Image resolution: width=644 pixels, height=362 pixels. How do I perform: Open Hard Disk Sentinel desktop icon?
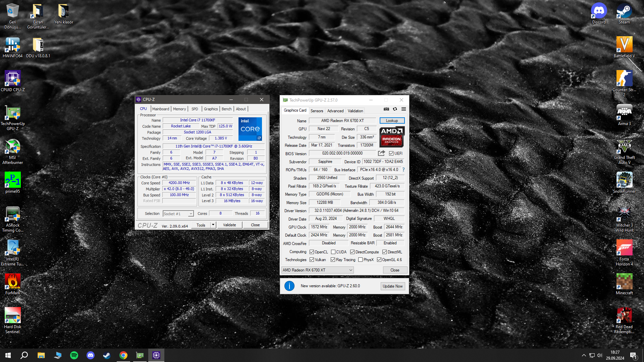click(13, 321)
